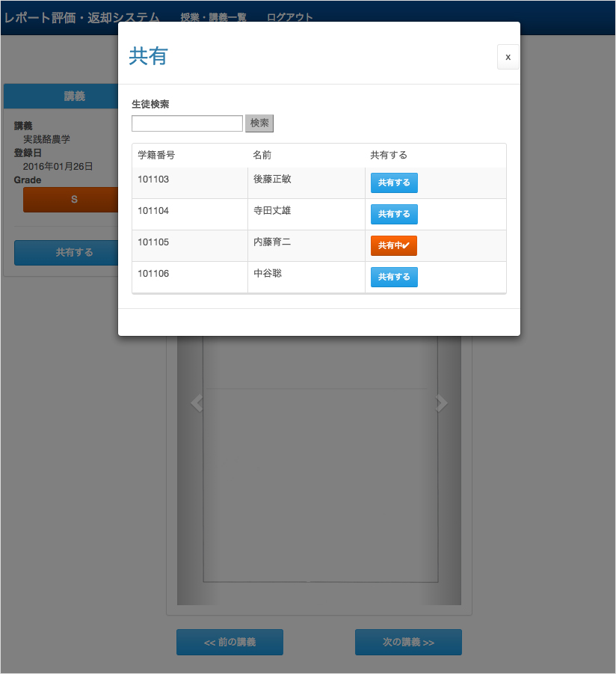Click the right carousel arrow
The height and width of the screenshot is (674, 616).
441,403
